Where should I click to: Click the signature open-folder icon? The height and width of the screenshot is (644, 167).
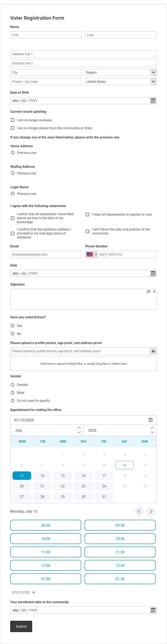tap(149, 292)
